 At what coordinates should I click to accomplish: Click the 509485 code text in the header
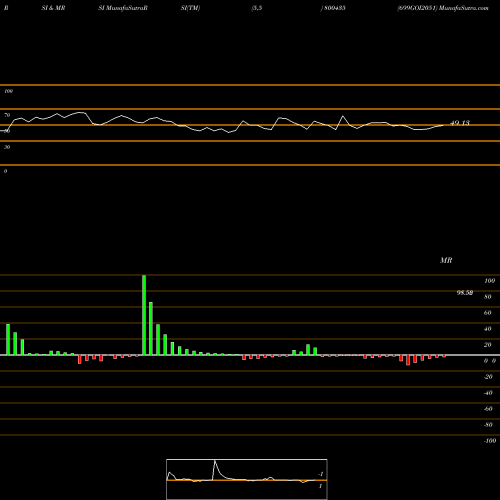click(x=334, y=8)
